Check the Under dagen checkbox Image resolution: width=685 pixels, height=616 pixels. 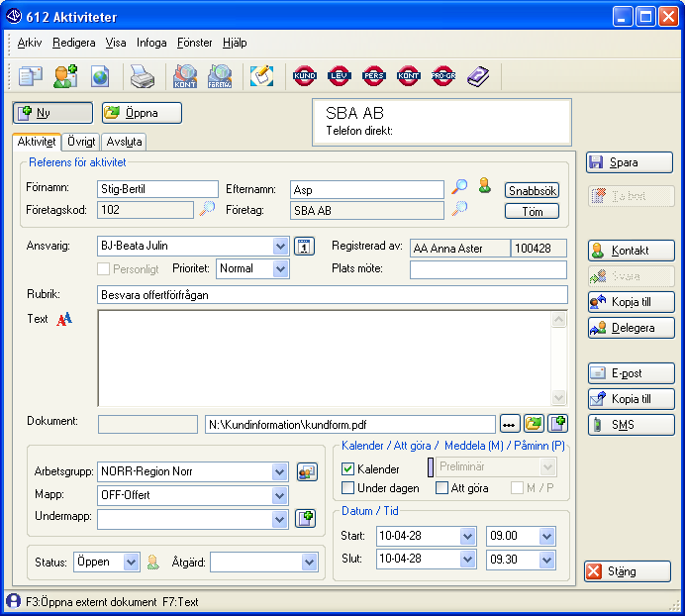pos(347,488)
